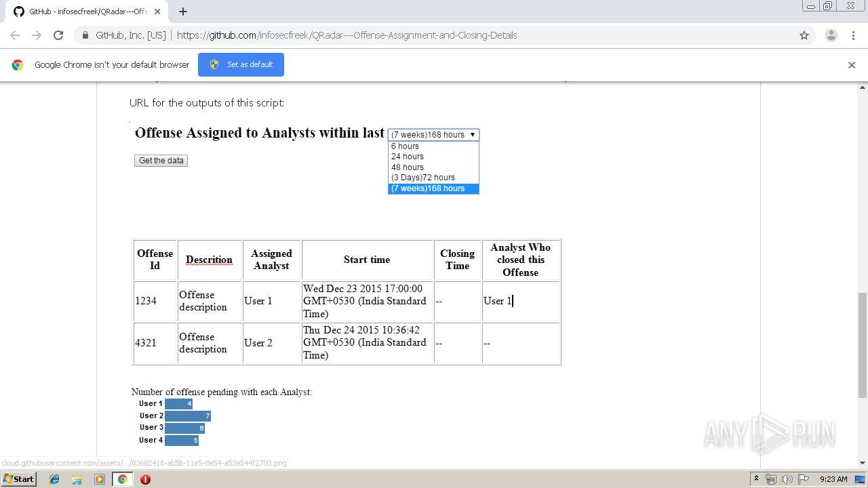Click the scrollbar up arrow
The image size is (868, 488).
(x=862, y=87)
